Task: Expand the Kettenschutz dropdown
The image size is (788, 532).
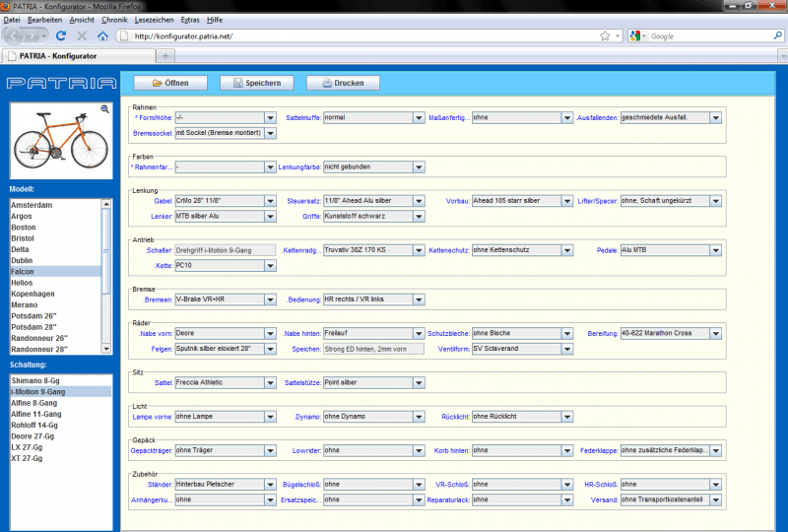Action: pyautogui.click(x=567, y=250)
